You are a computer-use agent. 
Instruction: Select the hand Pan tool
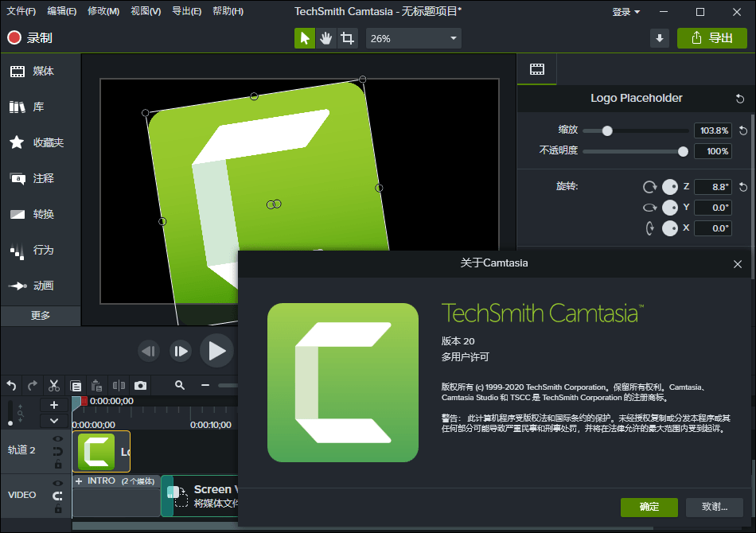coord(326,38)
